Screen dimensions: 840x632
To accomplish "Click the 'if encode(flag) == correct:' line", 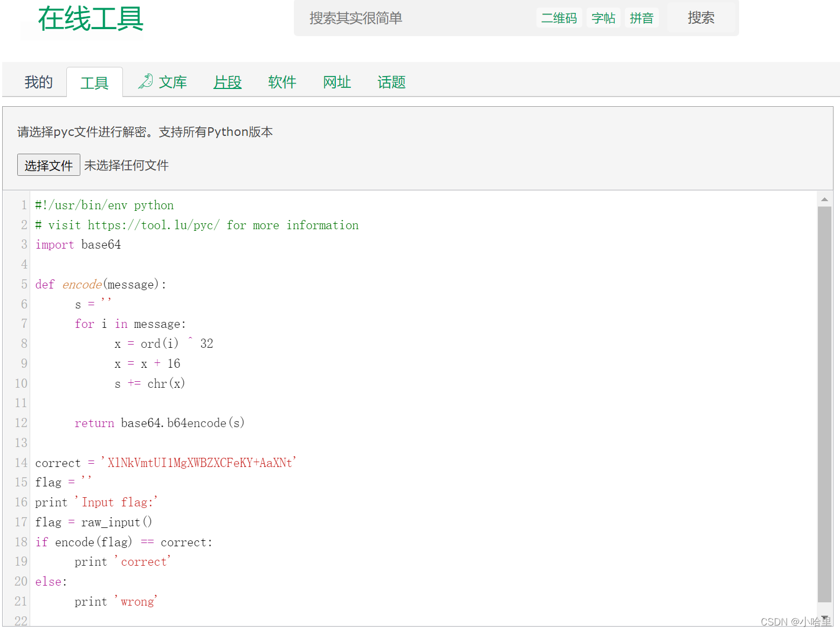I will (124, 542).
